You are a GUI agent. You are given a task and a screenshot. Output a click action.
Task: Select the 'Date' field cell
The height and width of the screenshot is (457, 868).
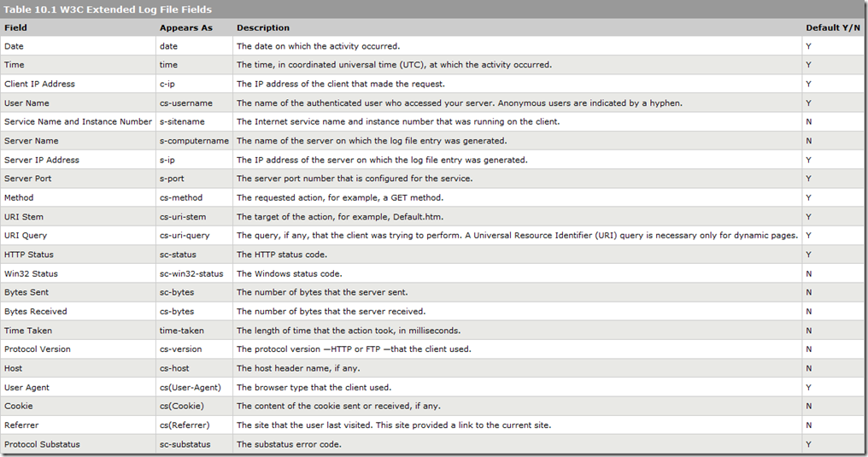78,46
